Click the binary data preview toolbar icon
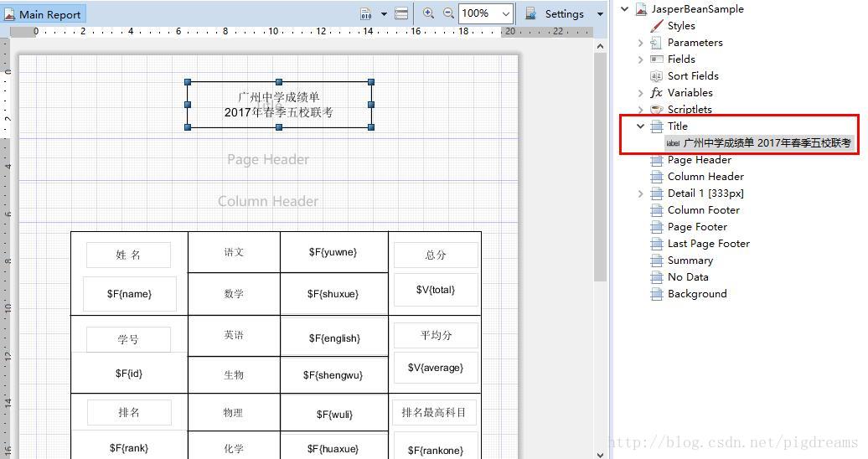 click(x=366, y=14)
